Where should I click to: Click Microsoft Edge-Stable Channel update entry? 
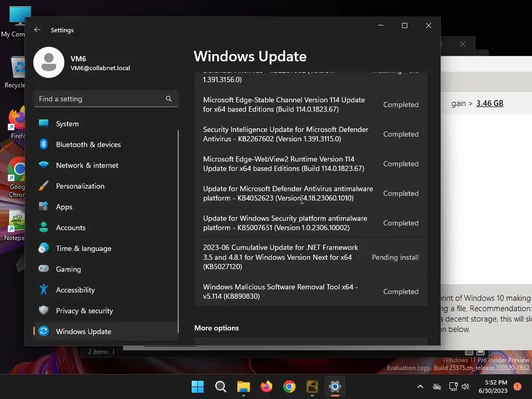coord(311,104)
